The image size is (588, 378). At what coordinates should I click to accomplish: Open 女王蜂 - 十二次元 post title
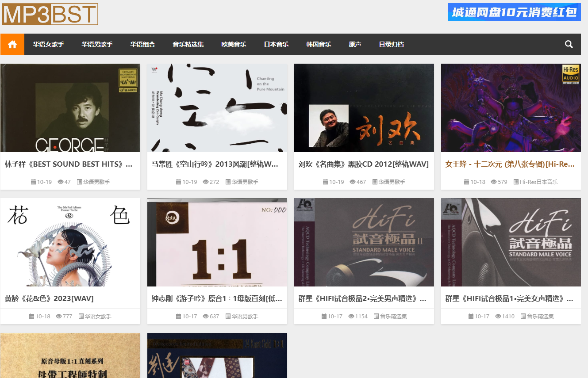(510, 164)
